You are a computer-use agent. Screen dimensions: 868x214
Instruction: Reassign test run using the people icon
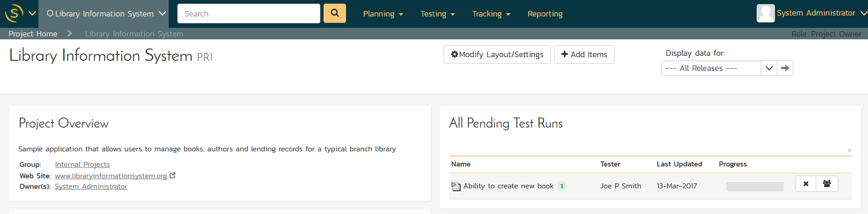pos(827,184)
